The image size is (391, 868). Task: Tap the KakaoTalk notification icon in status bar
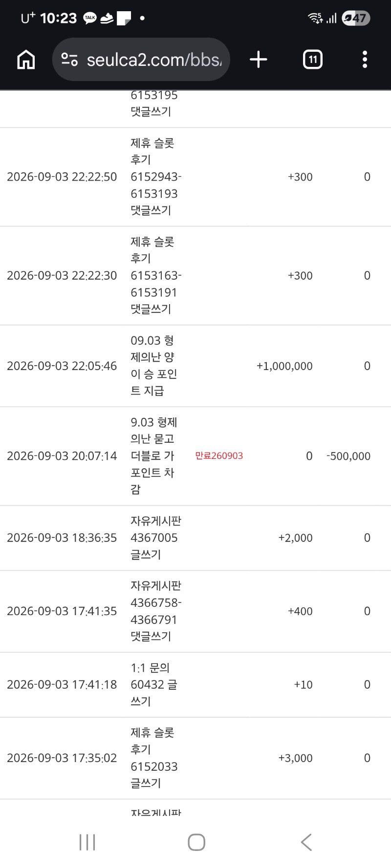pos(90,18)
